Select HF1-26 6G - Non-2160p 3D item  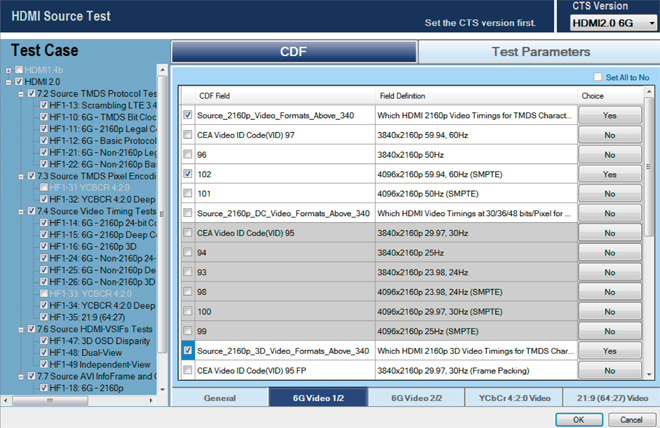(x=102, y=282)
